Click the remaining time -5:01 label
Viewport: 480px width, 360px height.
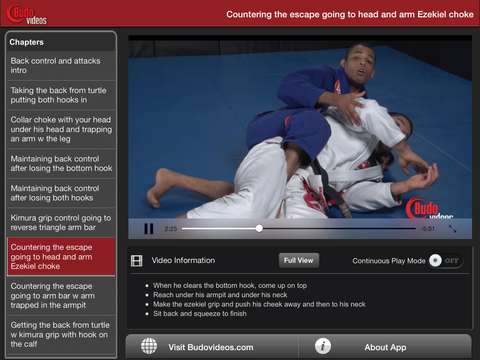tap(428, 229)
